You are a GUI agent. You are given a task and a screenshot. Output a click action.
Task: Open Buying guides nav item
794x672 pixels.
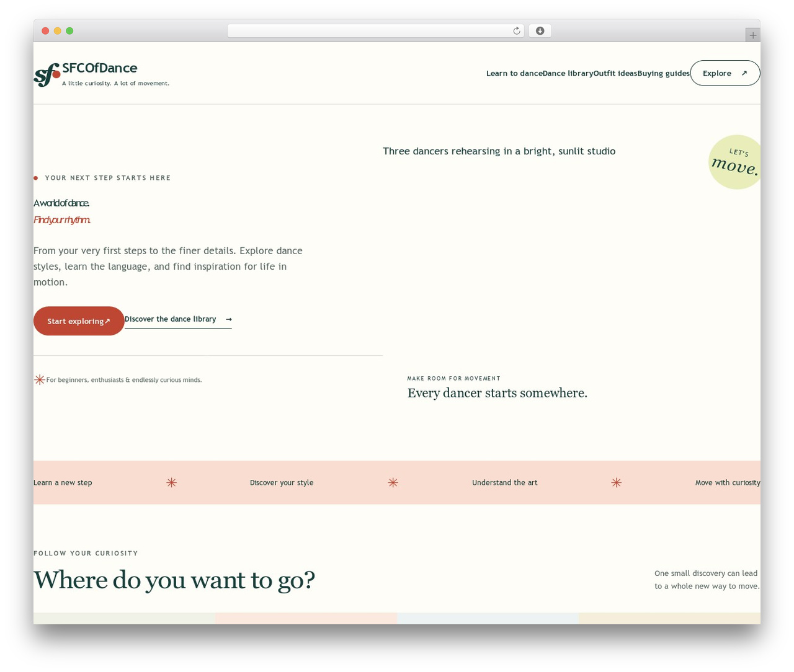tap(664, 73)
